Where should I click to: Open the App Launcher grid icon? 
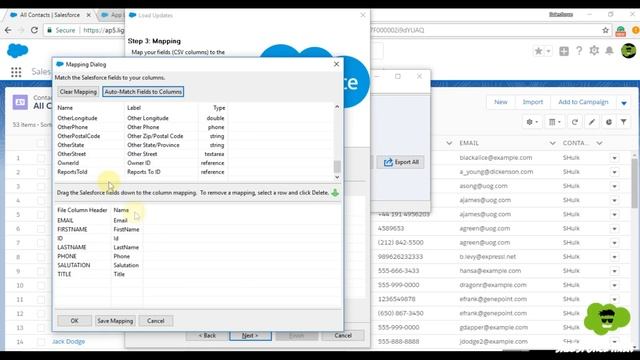(x=16, y=72)
